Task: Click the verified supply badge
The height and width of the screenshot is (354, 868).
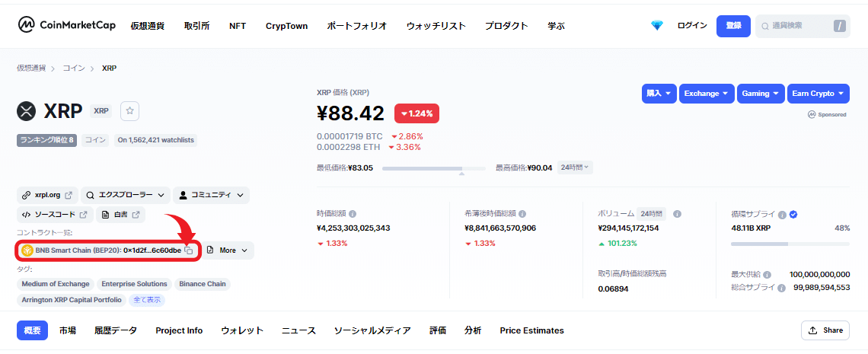Action: [793, 214]
